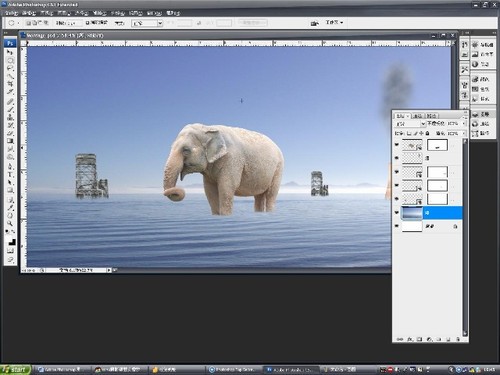Select the Gradient tool
This screenshot has height=375, width=500.
pyautogui.click(x=10, y=142)
